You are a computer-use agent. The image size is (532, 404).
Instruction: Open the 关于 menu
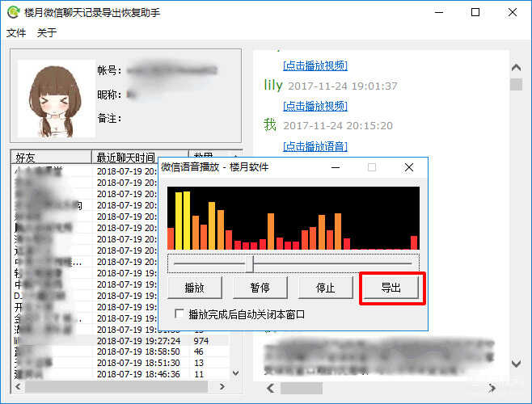click(46, 33)
